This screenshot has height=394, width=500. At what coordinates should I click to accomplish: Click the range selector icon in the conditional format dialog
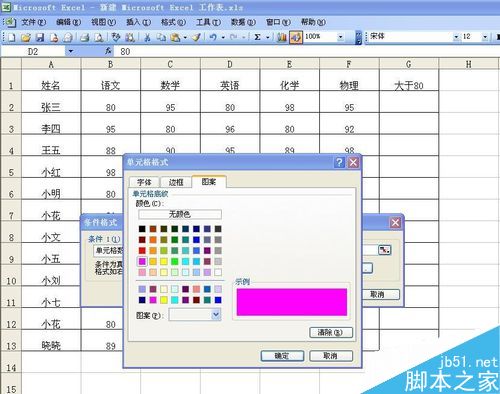(x=384, y=250)
